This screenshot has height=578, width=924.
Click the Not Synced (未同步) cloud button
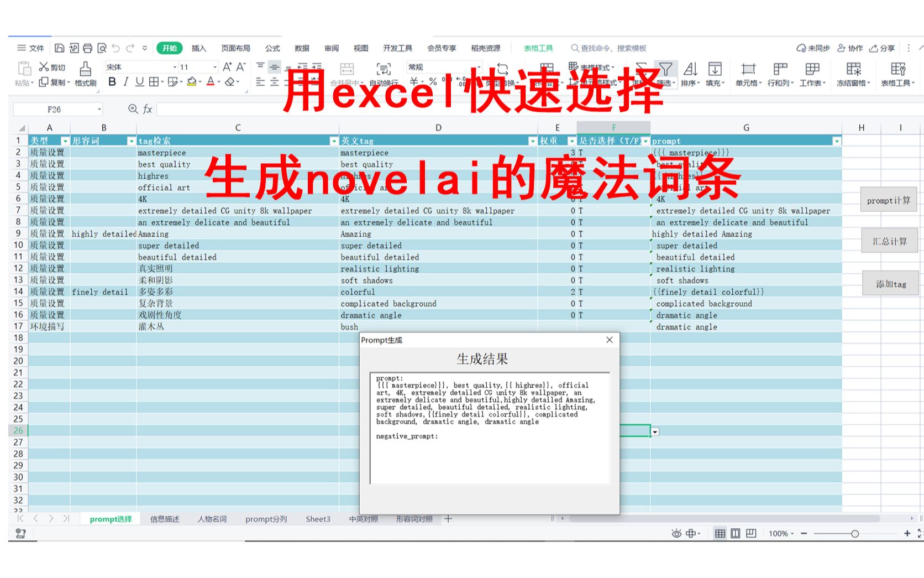click(813, 48)
